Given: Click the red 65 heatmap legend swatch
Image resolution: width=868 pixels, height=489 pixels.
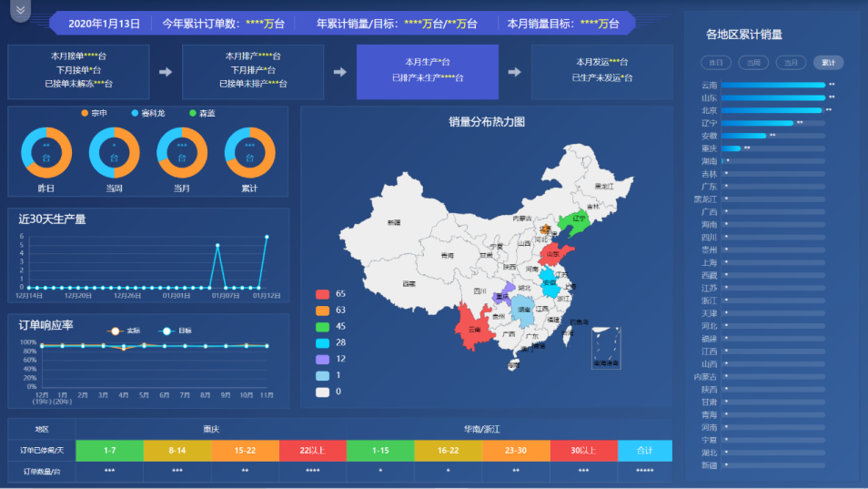Looking at the screenshot, I should (323, 294).
